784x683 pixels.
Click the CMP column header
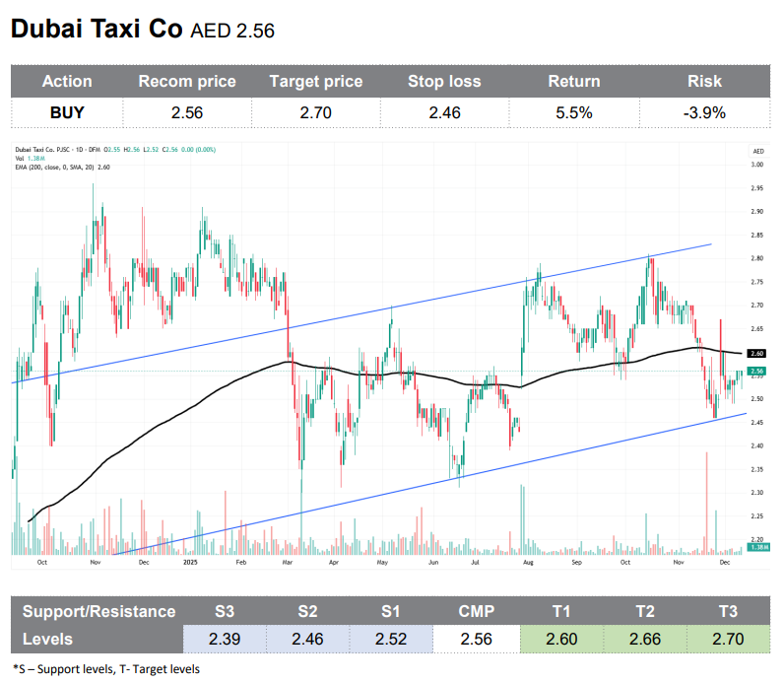point(475,611)
